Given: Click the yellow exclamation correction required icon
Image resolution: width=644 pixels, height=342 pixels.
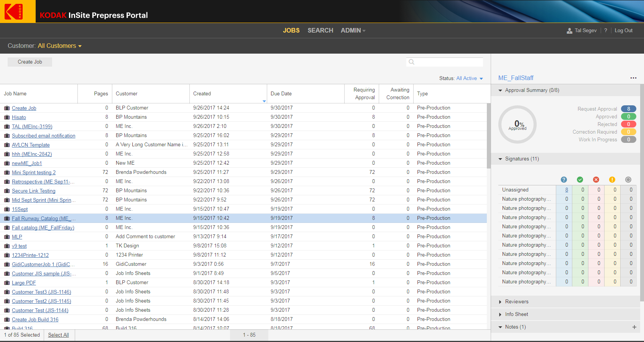Looking at the screenshot, I should click(x=612, y=180).
